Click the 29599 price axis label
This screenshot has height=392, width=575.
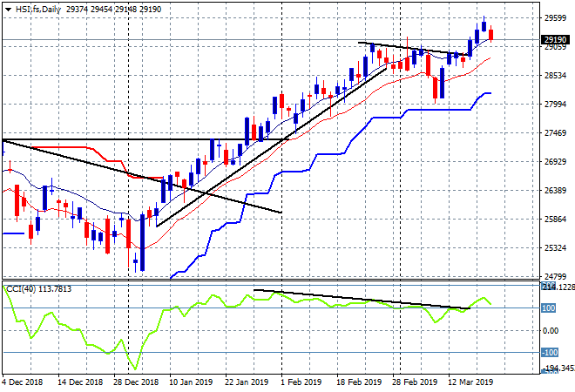[556, 17]
